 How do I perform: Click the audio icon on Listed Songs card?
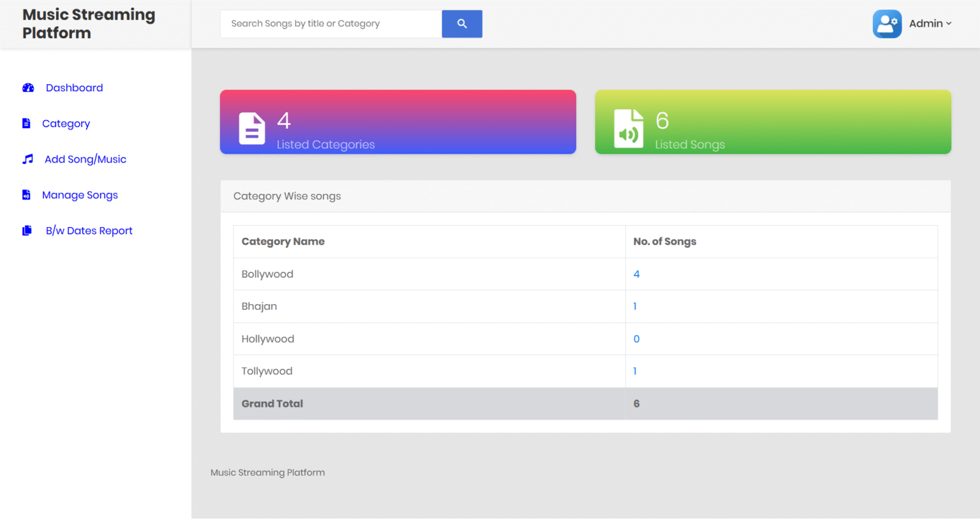(628, 128)
